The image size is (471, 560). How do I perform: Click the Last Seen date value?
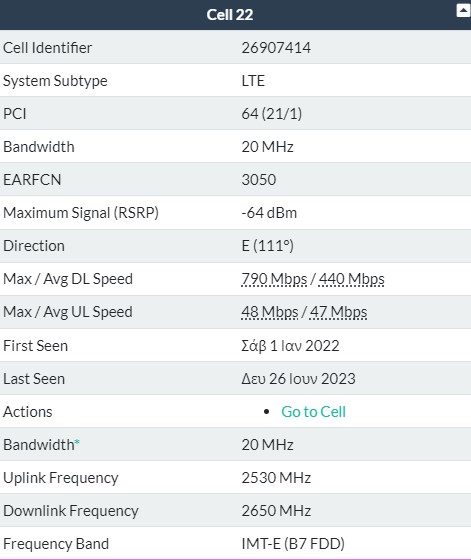coord(298,379)
